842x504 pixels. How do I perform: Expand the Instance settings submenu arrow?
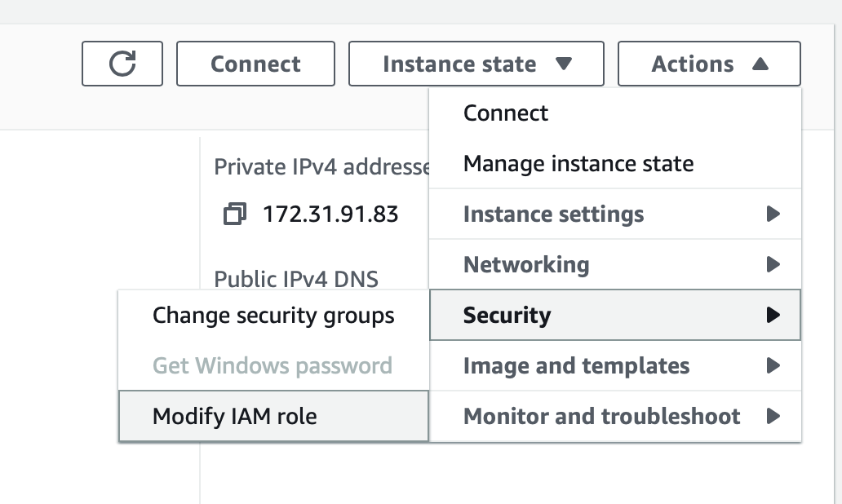tap(773, 214)
